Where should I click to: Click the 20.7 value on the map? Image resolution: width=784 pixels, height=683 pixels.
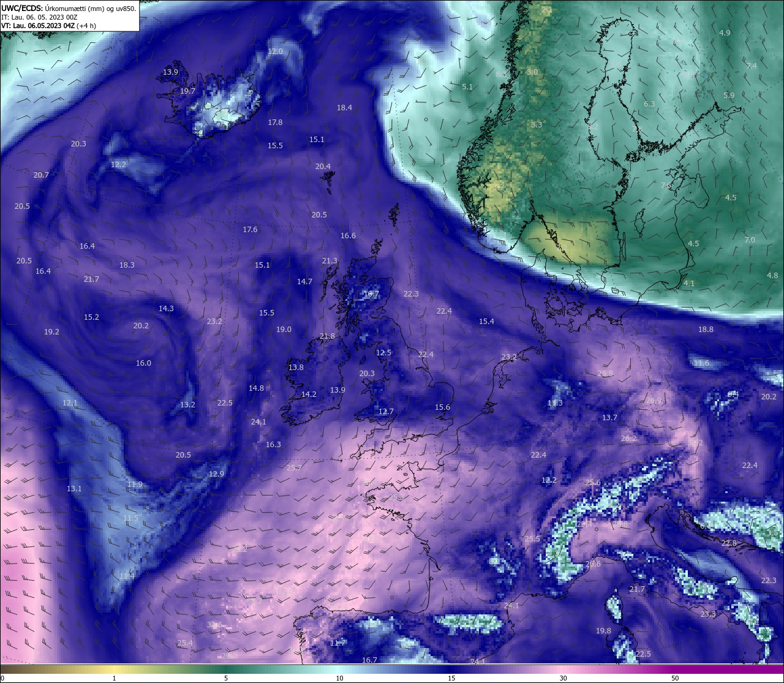pos(41,175)
